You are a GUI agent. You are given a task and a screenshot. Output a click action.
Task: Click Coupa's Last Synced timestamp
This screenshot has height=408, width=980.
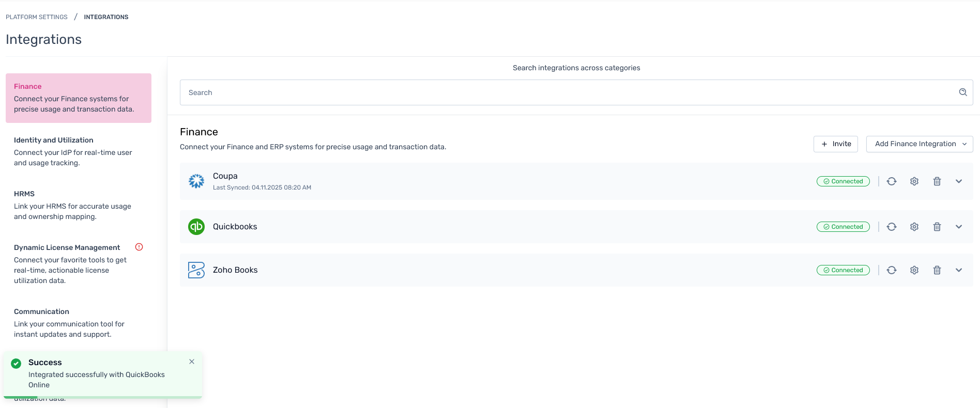click(x=262, y=187)
